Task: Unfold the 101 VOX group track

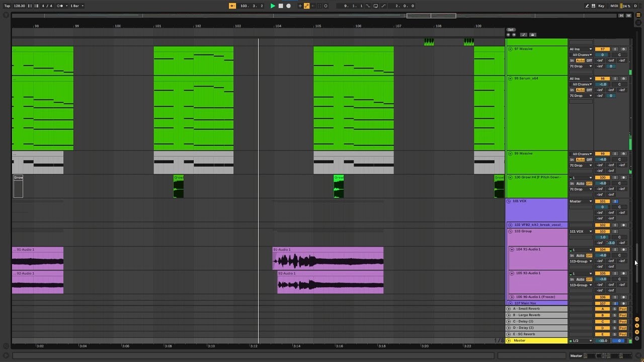Action: 509,201
